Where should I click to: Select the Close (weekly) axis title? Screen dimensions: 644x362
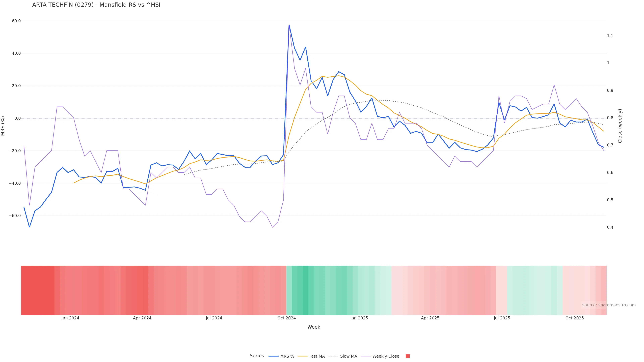[x=620, y=126]
